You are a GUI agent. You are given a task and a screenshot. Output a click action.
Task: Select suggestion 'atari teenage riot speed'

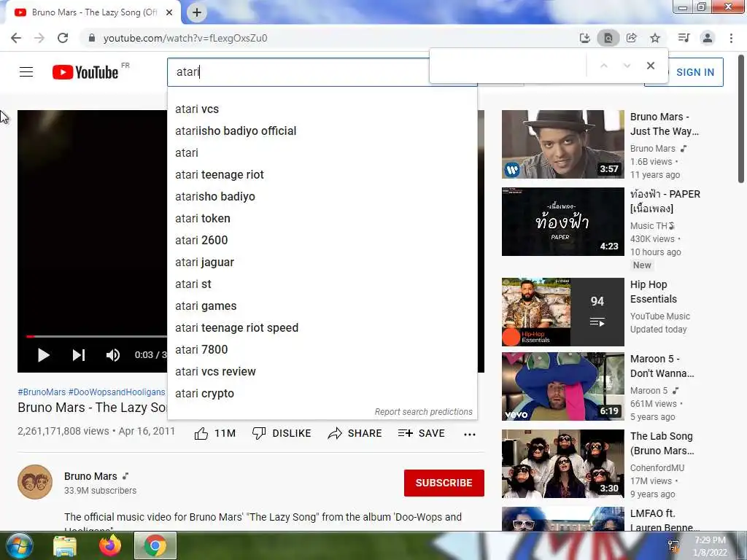point(322,327)
